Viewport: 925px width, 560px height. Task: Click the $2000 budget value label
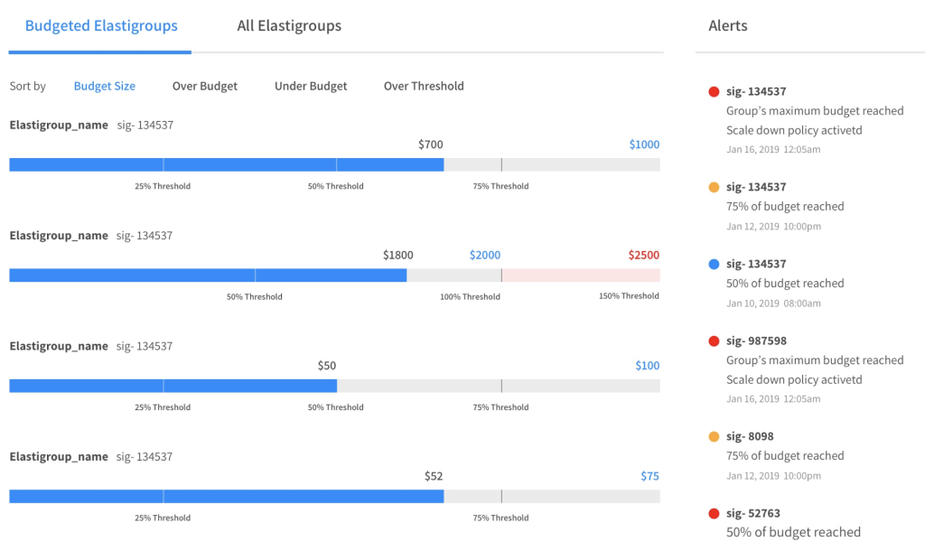click(x=485, y=256)
